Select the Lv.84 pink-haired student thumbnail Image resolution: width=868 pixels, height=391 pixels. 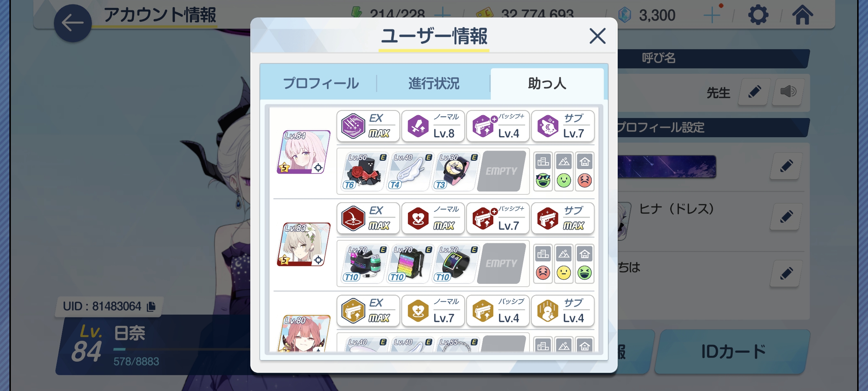[x=304, y=152]
